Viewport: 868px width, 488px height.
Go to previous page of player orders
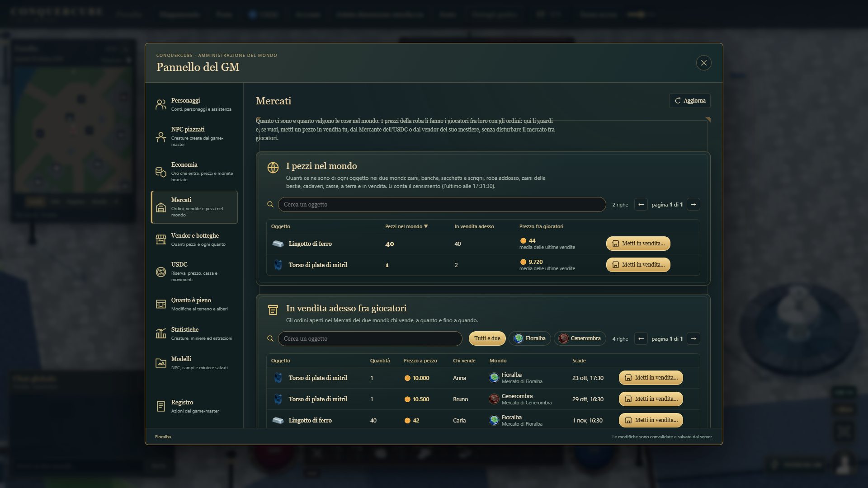[641, 338]
